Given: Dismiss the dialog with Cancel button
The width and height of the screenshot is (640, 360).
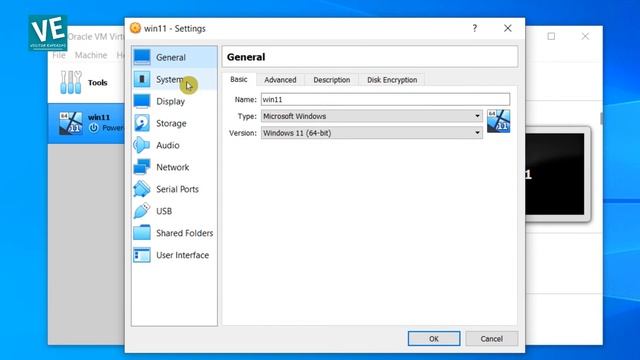Looking at the screenshot, I should (x=491, y=339).
